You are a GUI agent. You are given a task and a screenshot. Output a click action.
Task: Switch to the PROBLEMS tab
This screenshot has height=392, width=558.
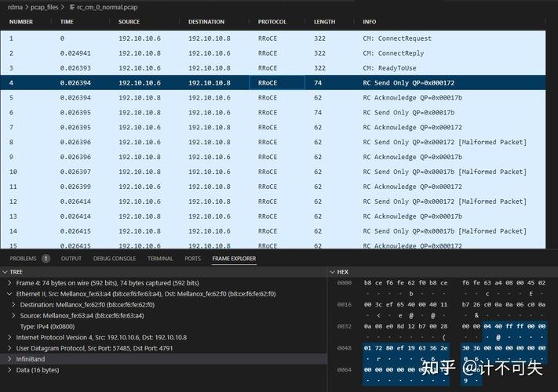(23, 259)
